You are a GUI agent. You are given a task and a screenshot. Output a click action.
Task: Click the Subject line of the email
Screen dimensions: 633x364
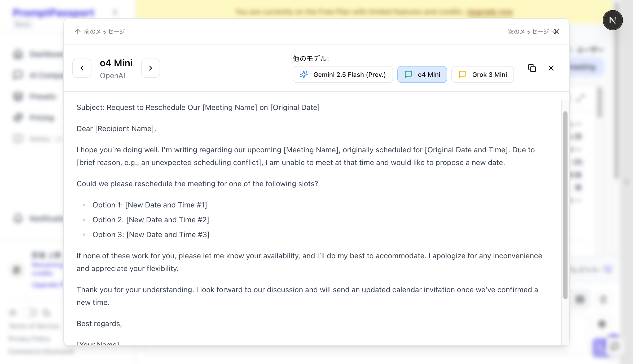[x=198, y=107]
